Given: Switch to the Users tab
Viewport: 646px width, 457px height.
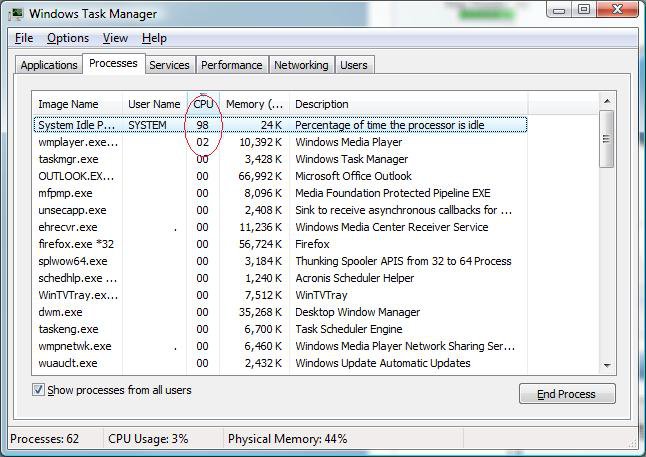Looking at the screenshot, I should pos(353,65).
